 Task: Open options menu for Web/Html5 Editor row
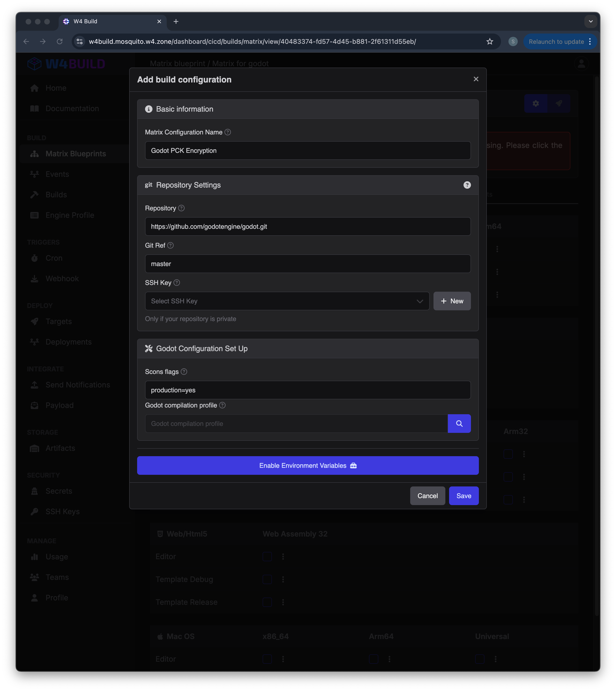click(283, 557)
